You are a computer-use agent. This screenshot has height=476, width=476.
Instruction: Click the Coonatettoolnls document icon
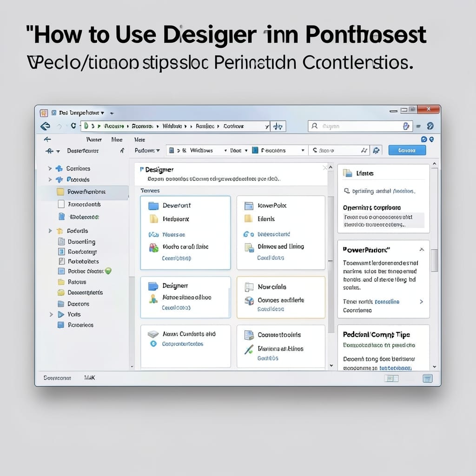(249, 335)
